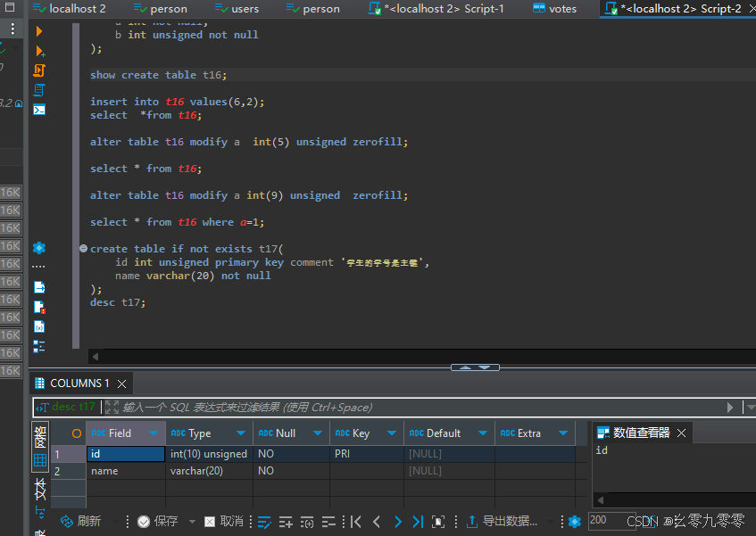Image resolution: width=756 pixels, height=536 pixels.
Task: Click Export data (导出数据) button
Action: [502, 521]
